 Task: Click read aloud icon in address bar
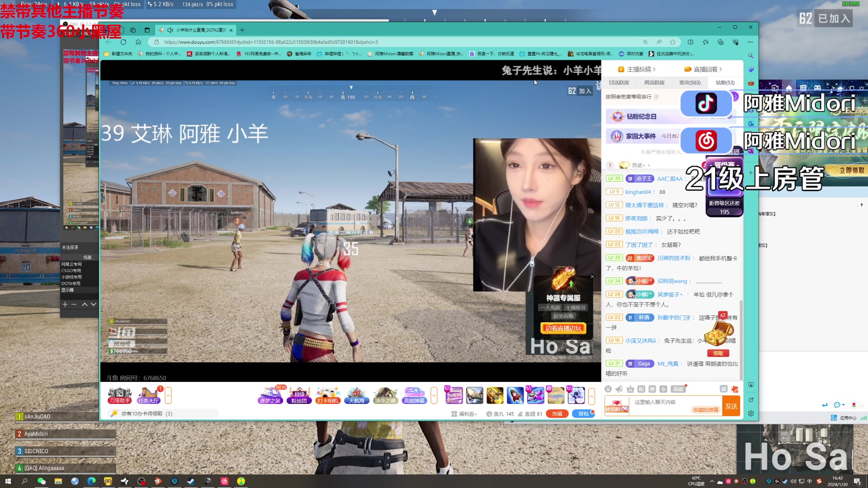point(659,42)
